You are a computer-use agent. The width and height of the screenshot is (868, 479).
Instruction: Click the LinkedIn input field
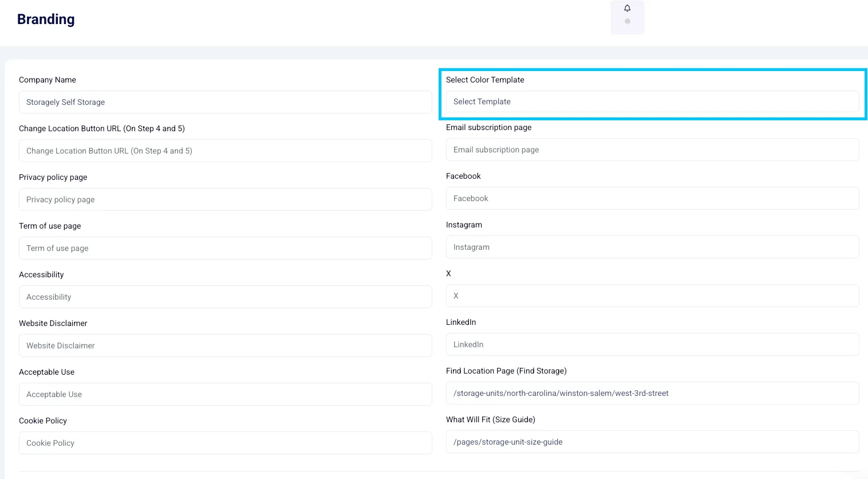653,344
